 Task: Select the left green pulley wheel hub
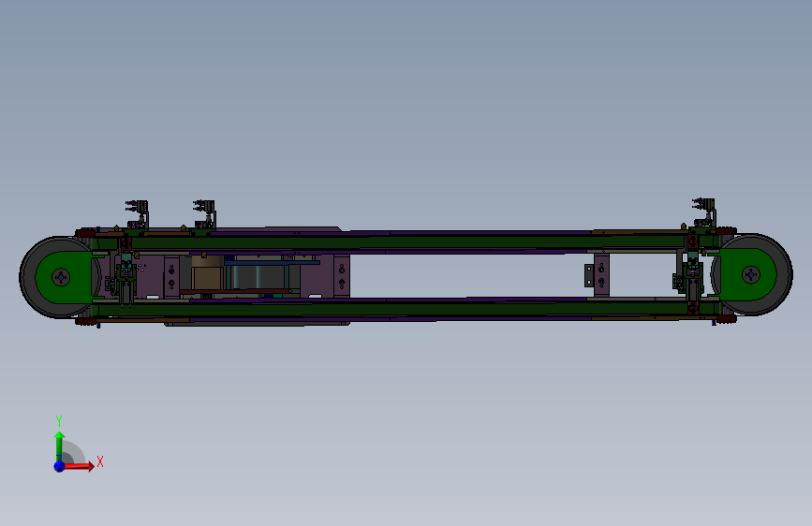[x=61, y=277]
